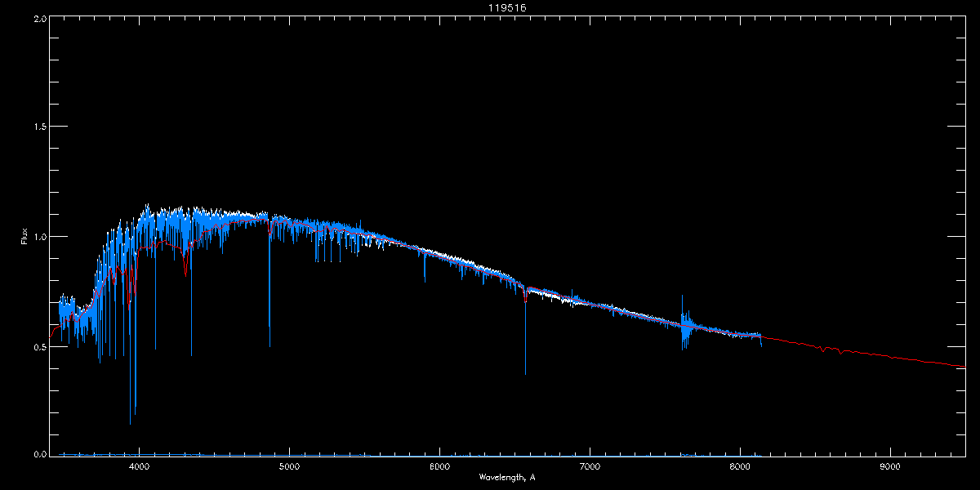Image resolution: width=980 pixels, height=490 pixels.
Task: Click the Wavelength, A axis label
Action: (x=507, y=477)
